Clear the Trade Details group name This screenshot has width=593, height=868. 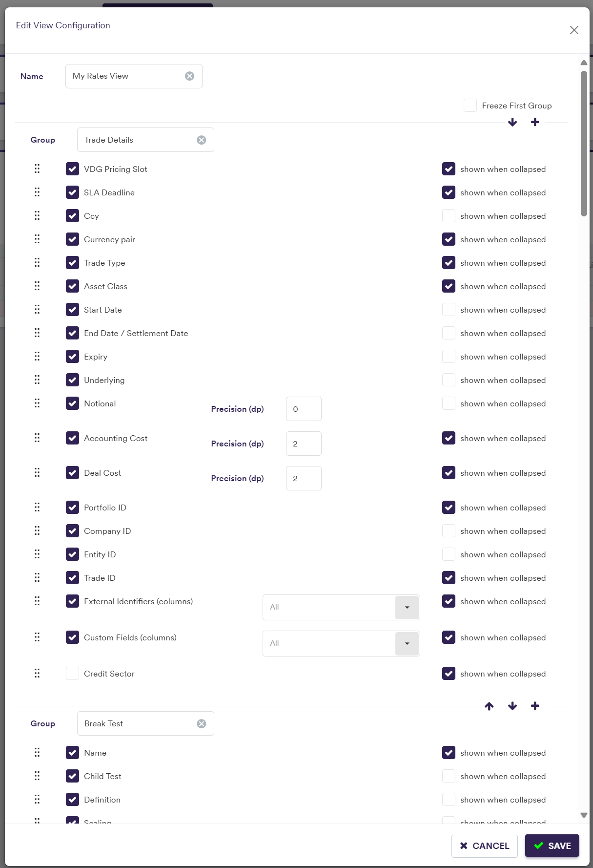click(201, 140)
